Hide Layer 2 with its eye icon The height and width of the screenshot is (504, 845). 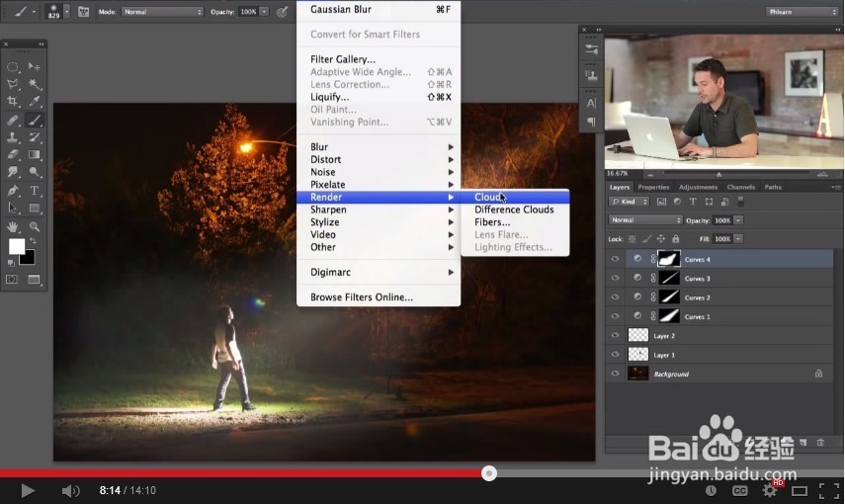615,335
